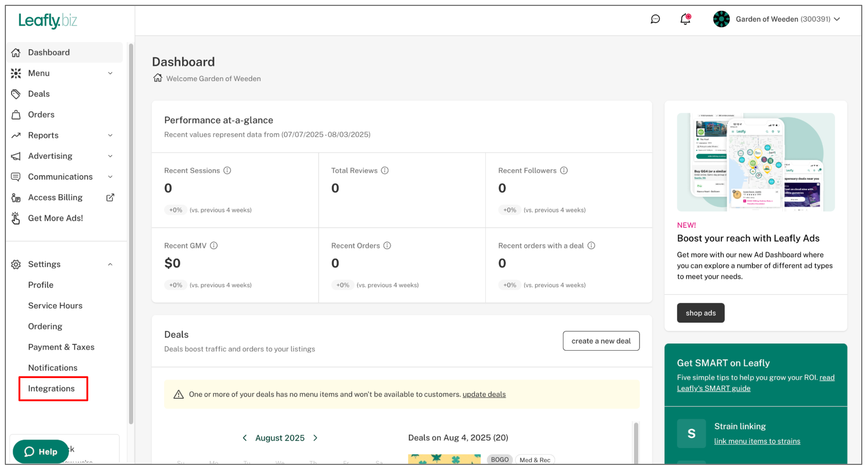Screen dimensions: 868x469
Task: Click the Leafly.biz logo
Action: tap(48, 21)
